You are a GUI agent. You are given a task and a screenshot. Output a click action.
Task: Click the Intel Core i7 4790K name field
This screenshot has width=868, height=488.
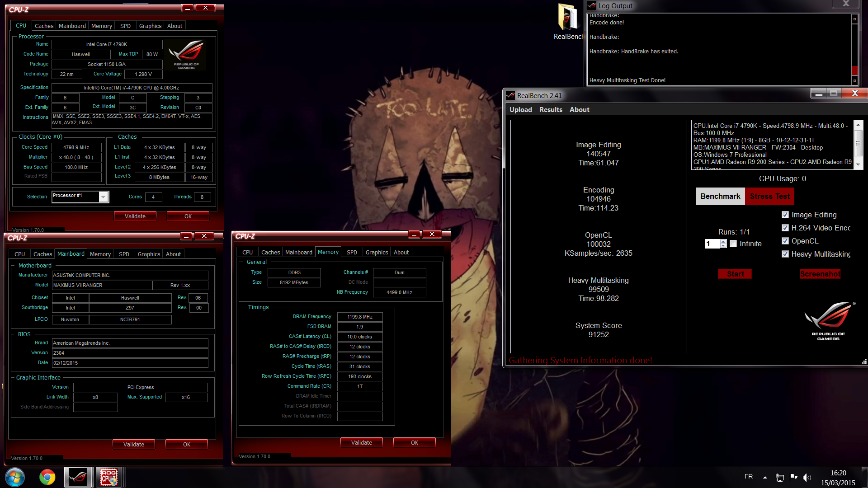click(107, 44)
